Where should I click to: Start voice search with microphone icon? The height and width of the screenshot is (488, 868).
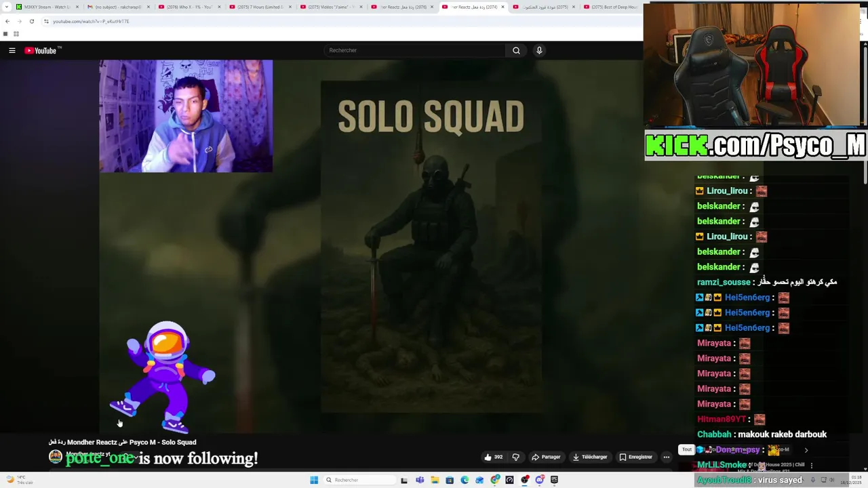click(x=539, y=50)
